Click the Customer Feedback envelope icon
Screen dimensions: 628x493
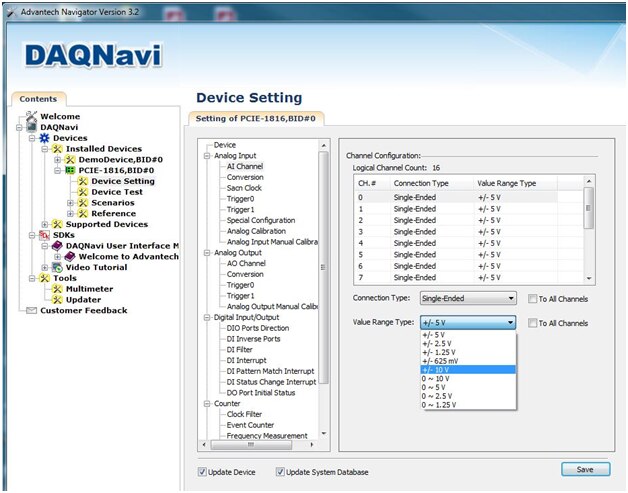(x=31, y=311)
